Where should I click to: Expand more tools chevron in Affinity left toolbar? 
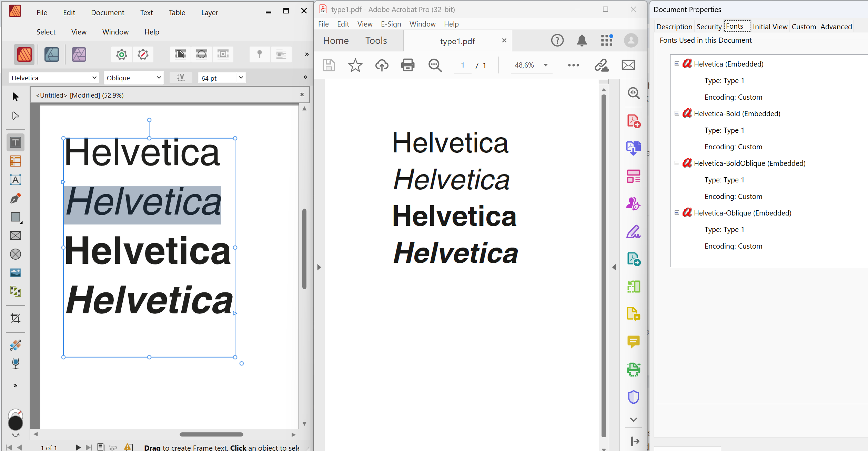(x=16, y=385)
